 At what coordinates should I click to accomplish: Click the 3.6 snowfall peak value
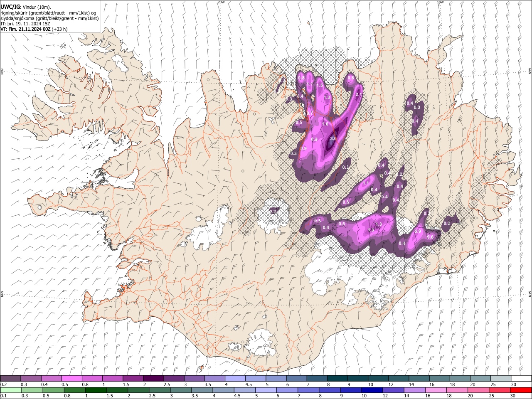(333, 138)
